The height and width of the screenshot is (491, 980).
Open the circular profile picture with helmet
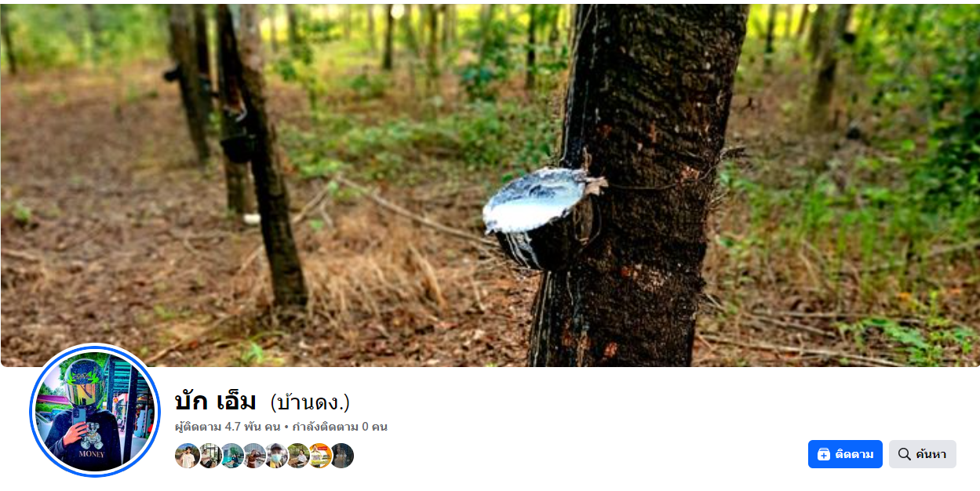(x=96, y=412)
